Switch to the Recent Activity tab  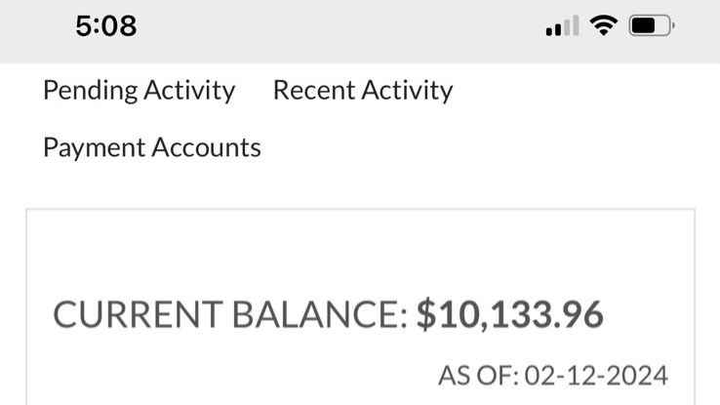[x=363, y=90]
